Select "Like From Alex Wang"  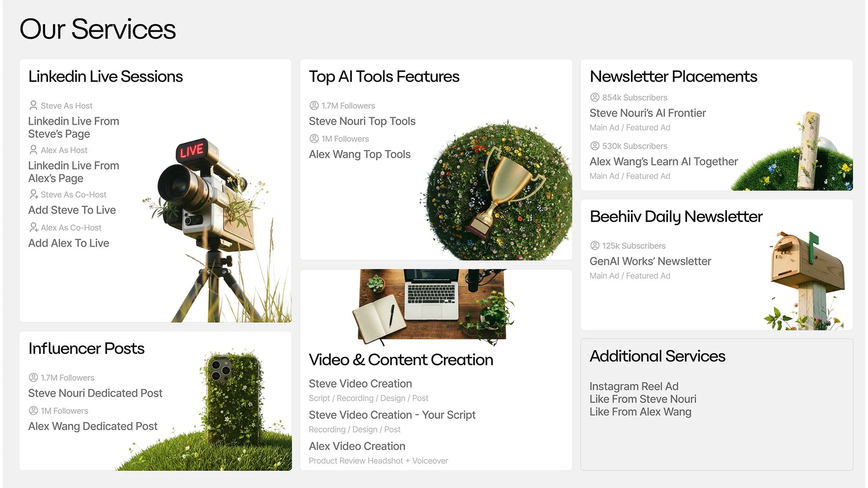pyautogui.click(x=640, y=412)
